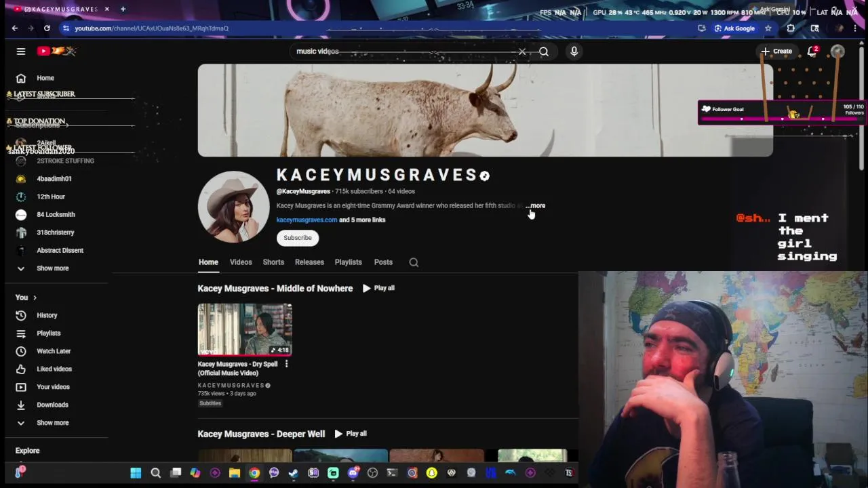Screen dimensions: 868x488
Task: Open Snapchat from the taskbar
Action: point(432,473)
